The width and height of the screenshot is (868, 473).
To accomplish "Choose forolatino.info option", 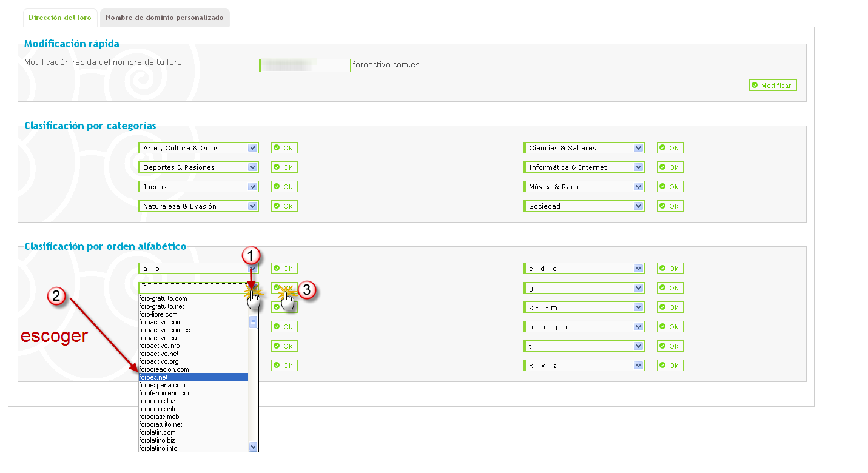I will (193, 448).
